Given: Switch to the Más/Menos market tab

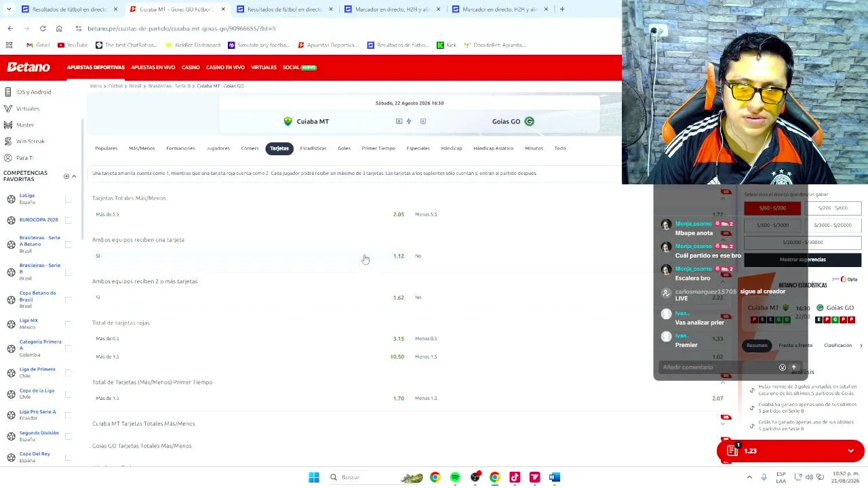Looking at the screenshot, I should (142, 148).
